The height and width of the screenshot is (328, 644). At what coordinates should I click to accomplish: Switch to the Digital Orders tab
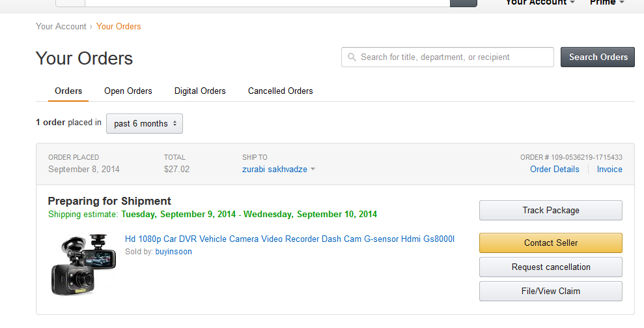(x=200, y=91)
